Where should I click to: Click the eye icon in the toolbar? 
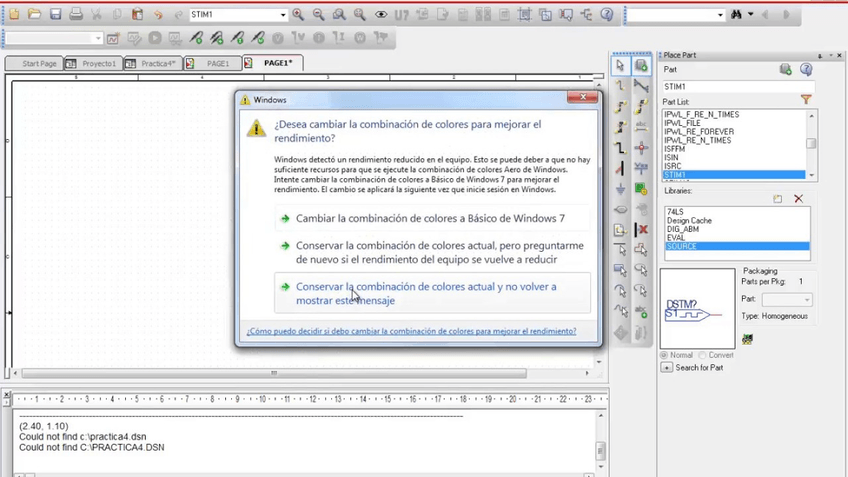[381, 15]
